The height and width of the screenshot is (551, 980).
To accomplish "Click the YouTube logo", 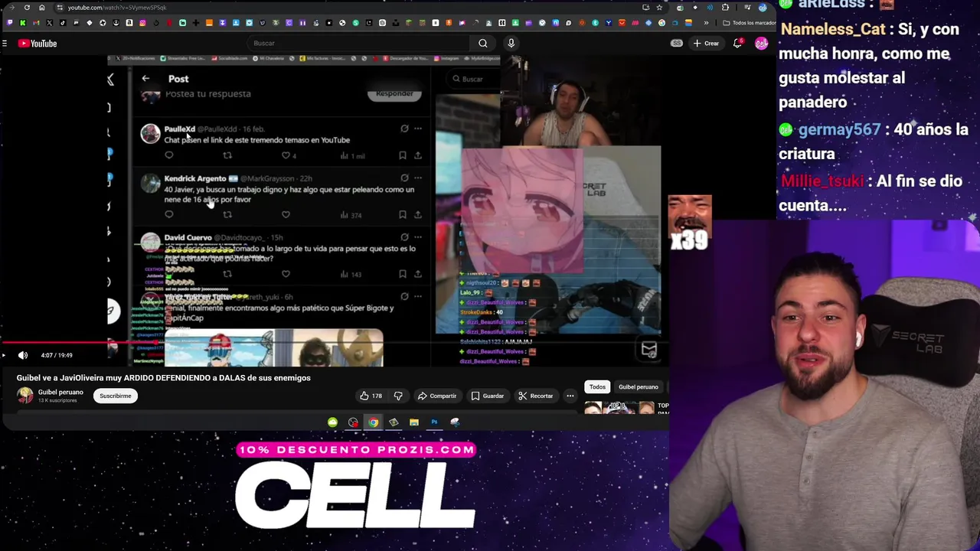I will coord(38,44).
